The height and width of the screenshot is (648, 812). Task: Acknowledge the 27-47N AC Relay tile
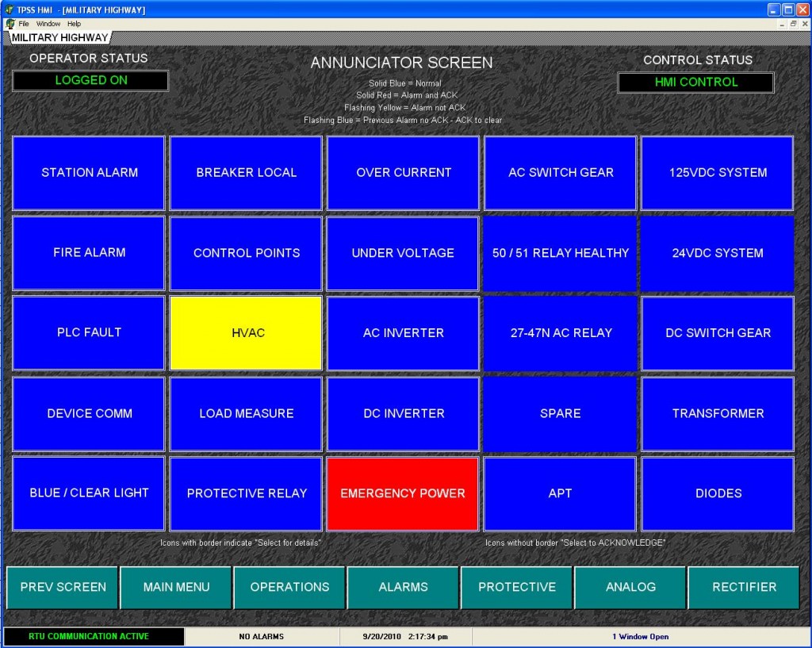tap(560, 333)
